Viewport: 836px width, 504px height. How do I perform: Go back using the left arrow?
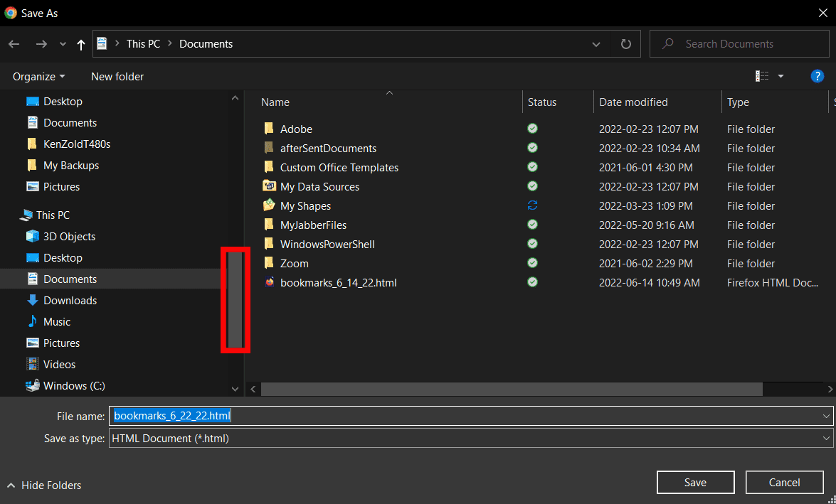(x=14, y=44)
